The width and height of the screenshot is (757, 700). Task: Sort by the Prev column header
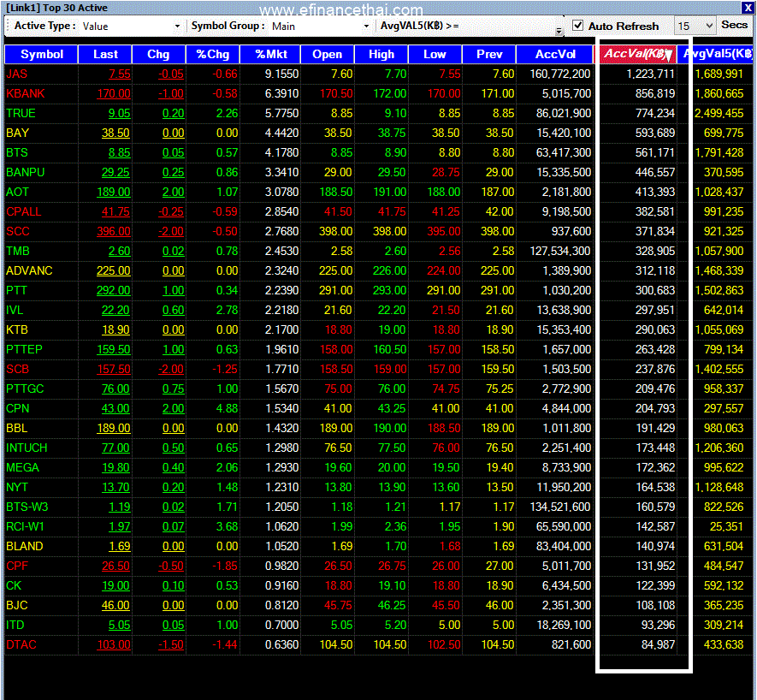[489, 54]
